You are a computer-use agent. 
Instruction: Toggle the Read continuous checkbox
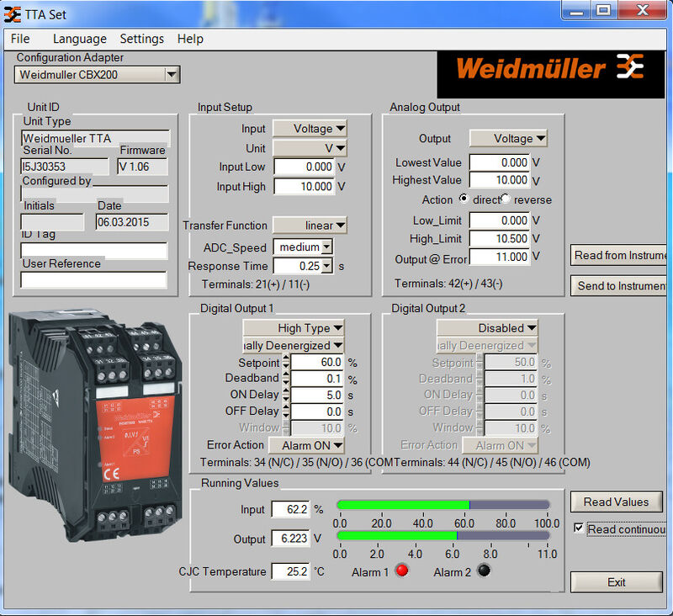coord(578,528)
